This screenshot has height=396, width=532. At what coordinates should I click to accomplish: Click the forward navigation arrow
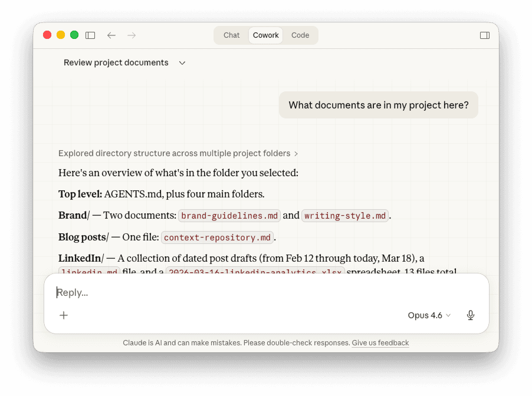point(131,35)
